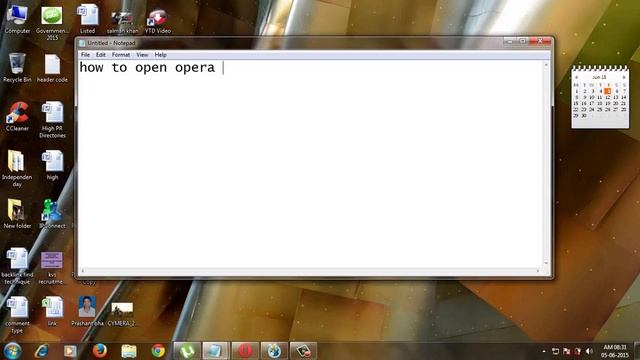
Task: Open the Computer desktop icon
Action: pos(17,18)
